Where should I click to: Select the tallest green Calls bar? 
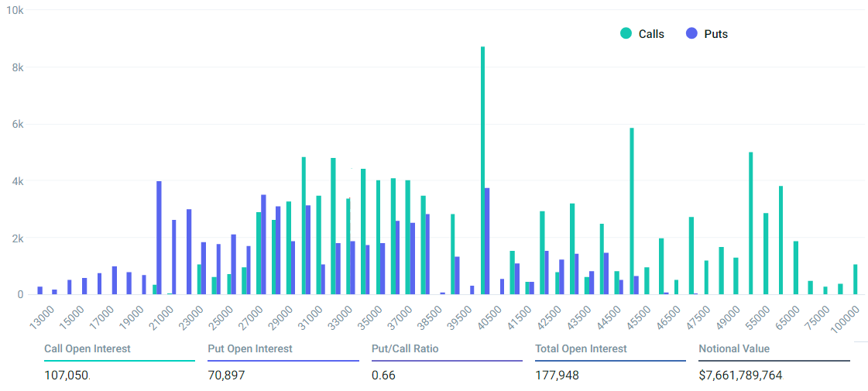[482, 170]
